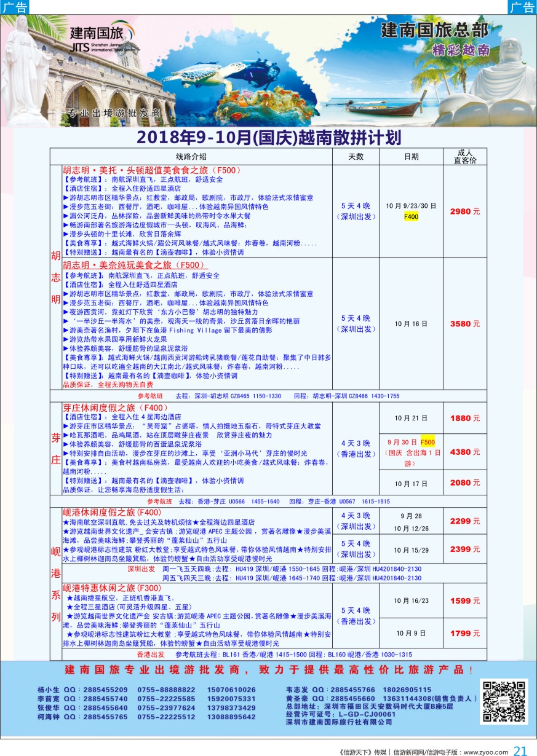Image resolution: width=537 pixels, height=756 pixels.
Task: Open 胡志明·美奈纯玩美食之旅 route title
Action: pos(135,265)
